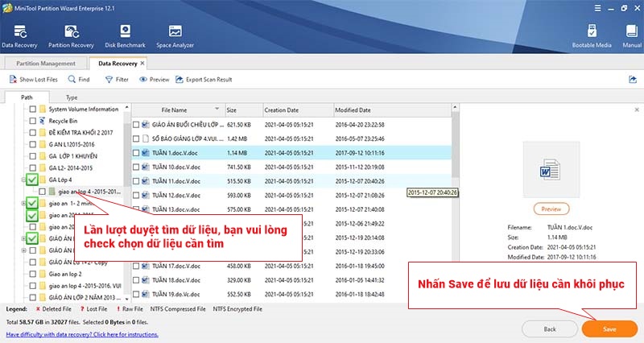Click folder icon of Giao an lop 2
The height and width of the screenshot is (343, 644).
[43, 274]
